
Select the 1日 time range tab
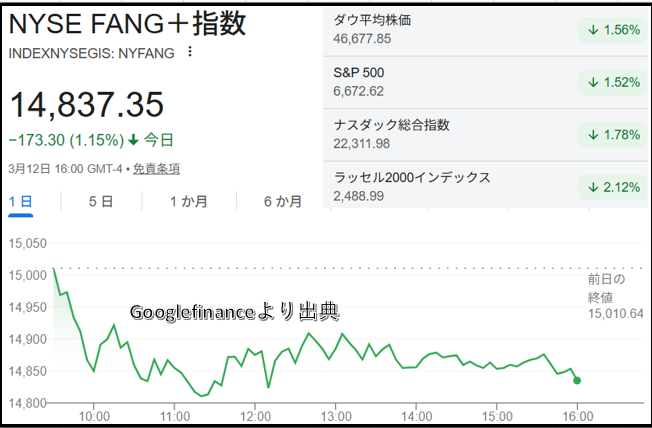pyautogui.click(x=21, y=202)
